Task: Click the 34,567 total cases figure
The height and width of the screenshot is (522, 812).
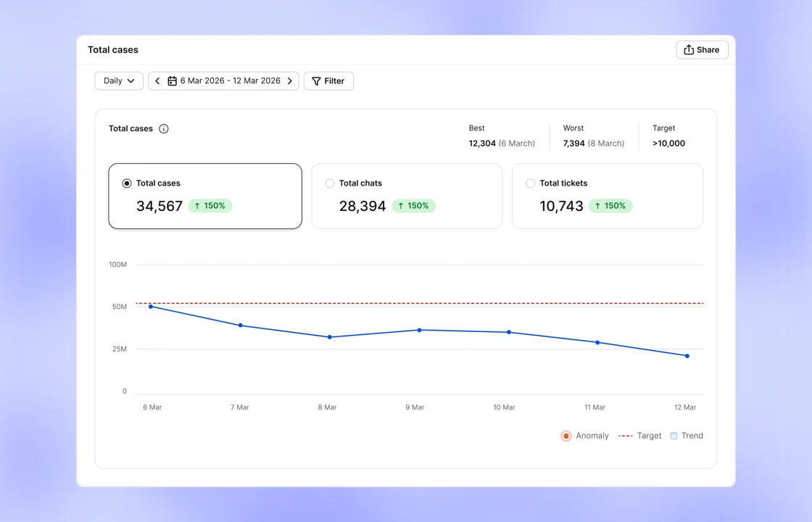Action: pos(159,206)
